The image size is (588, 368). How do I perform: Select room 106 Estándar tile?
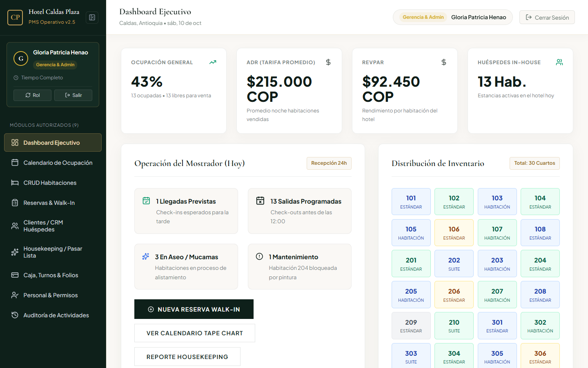454,233
